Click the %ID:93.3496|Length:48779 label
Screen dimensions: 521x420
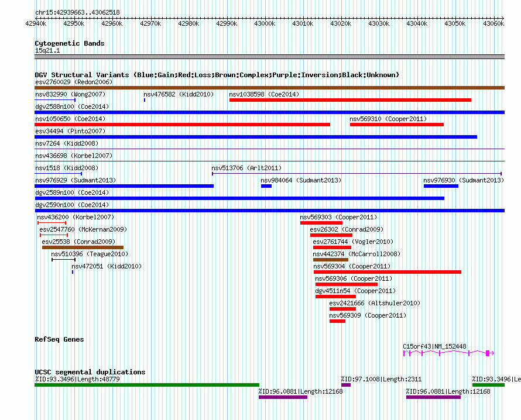coord(77,379)
